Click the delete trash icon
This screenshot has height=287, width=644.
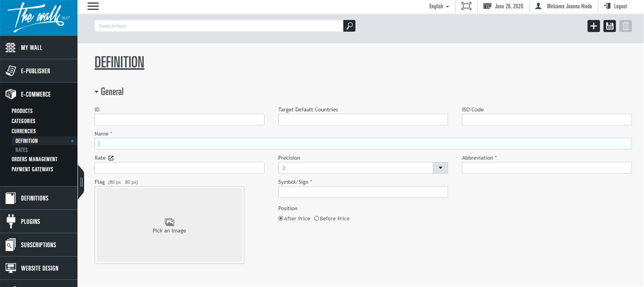626,26
